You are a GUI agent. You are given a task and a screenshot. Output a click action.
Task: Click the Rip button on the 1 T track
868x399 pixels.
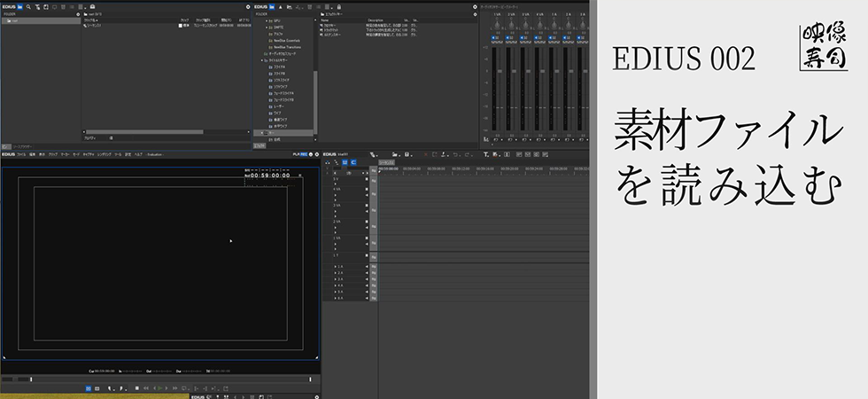(x=374, y=257)
